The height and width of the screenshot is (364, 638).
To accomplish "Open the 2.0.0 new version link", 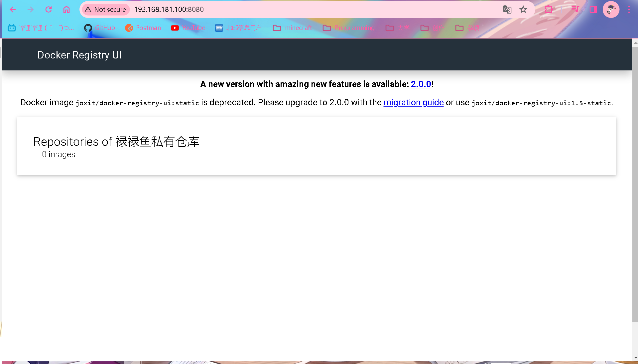I will coord(421,84).
